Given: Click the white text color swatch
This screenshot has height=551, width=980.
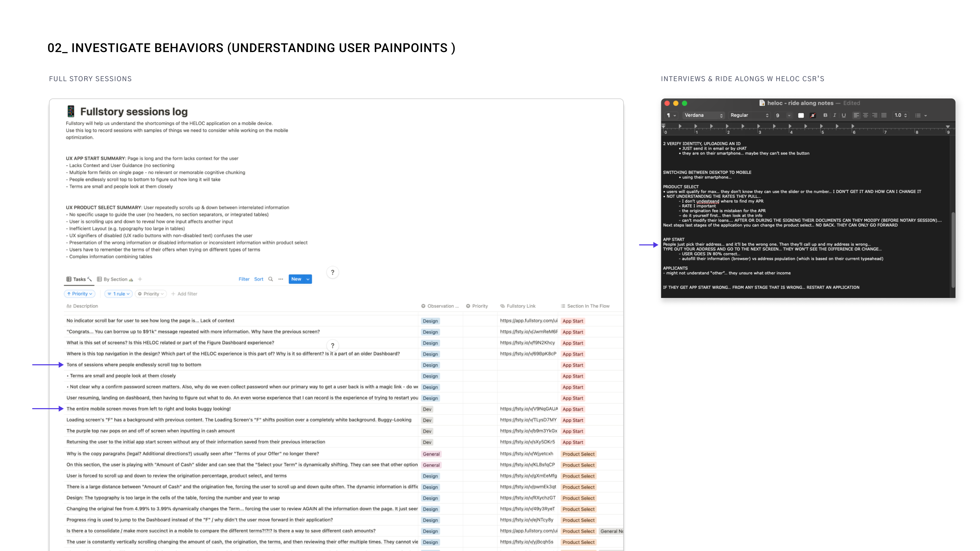Looking at the screenshot, I should 801,115.
